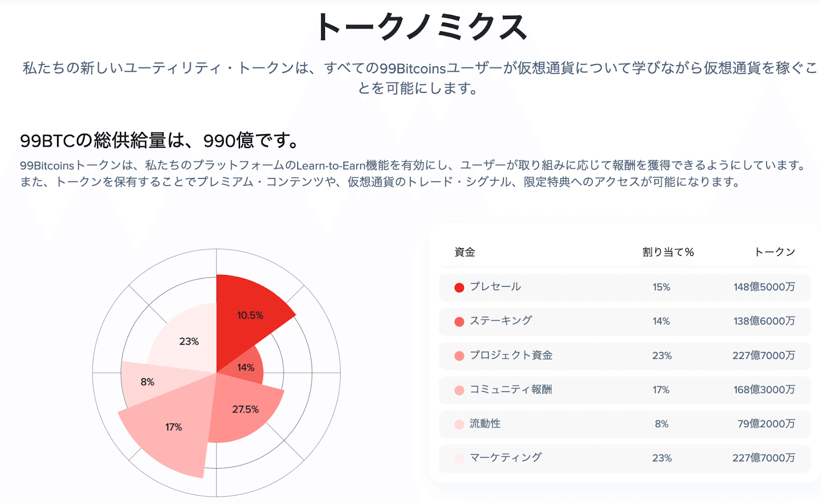Viewport: 821px width, 504px height.
Task: Click the 資金 column header
Action: click(465, 252)
